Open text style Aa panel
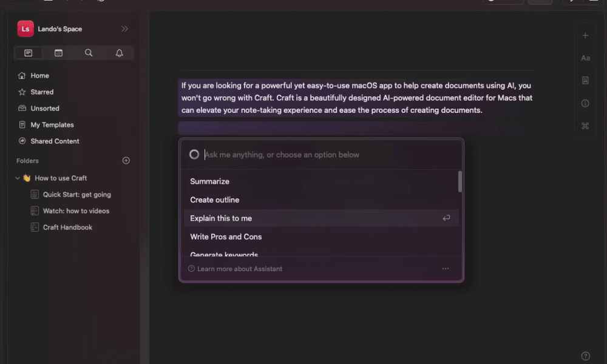The height and width of the screenshot is (364, 607). [585, 58]
